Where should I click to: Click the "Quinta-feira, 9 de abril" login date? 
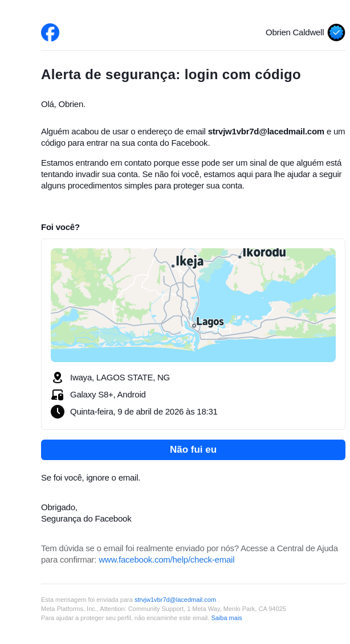pos(144,412)
